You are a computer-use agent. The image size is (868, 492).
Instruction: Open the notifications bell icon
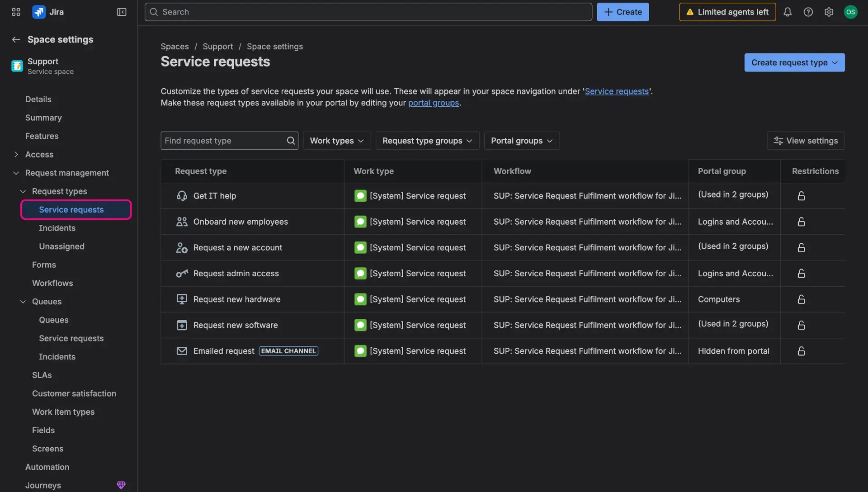coord(788,12)
